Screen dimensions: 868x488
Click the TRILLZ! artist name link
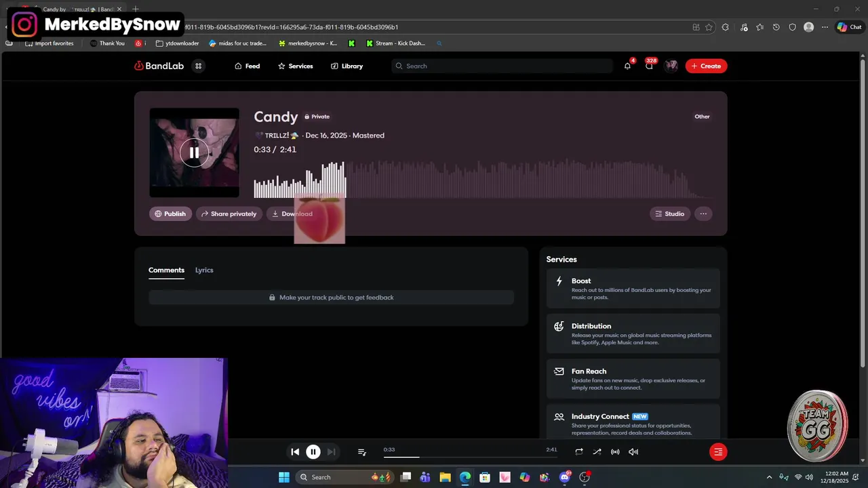point(277,136)
